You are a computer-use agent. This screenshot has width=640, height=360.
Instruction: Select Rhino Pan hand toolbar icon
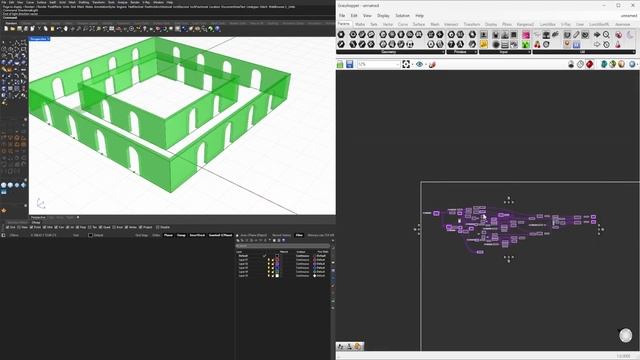65,29
